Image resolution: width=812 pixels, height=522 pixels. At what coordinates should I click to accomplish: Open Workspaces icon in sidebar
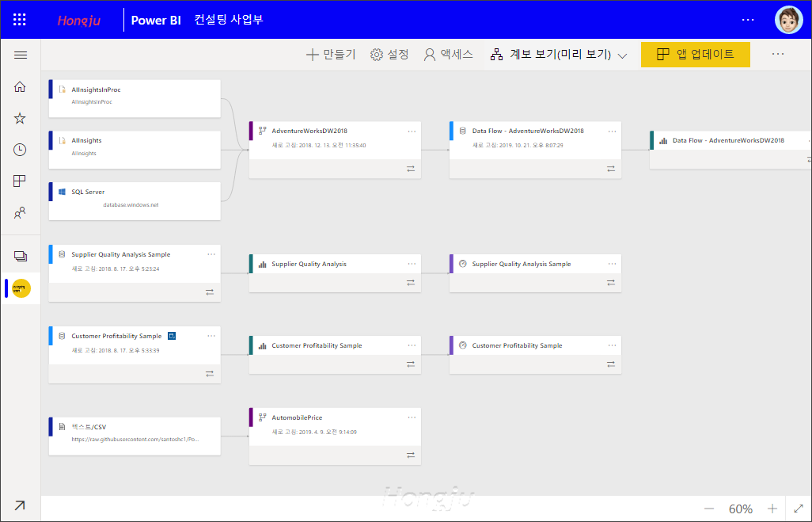(21, 256)
